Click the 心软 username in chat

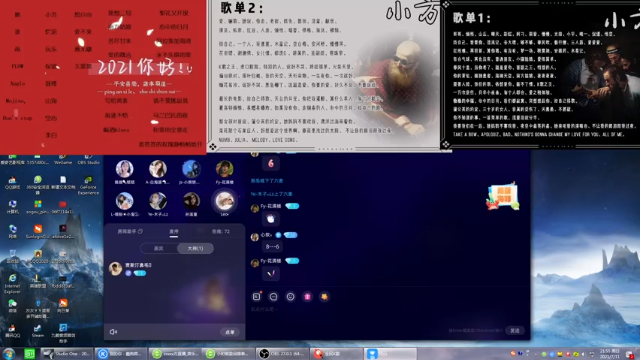point(266,235)
